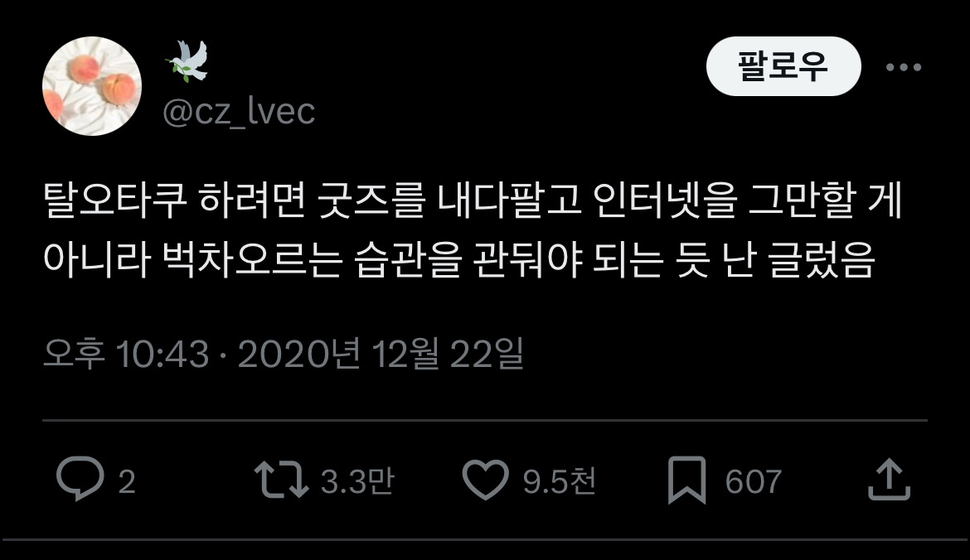970x560 pixels.
Task: View the 9.5천 likes count
Action: tap(560, 480)
